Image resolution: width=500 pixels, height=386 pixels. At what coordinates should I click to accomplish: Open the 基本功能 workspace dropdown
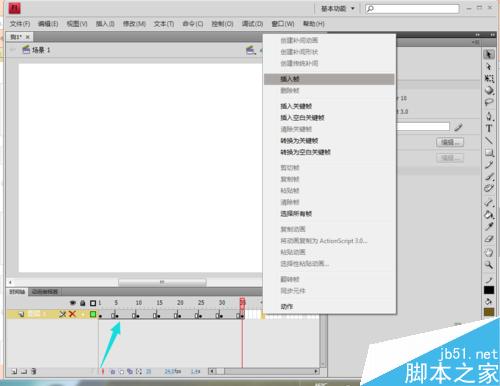click(x=338, y=9)
